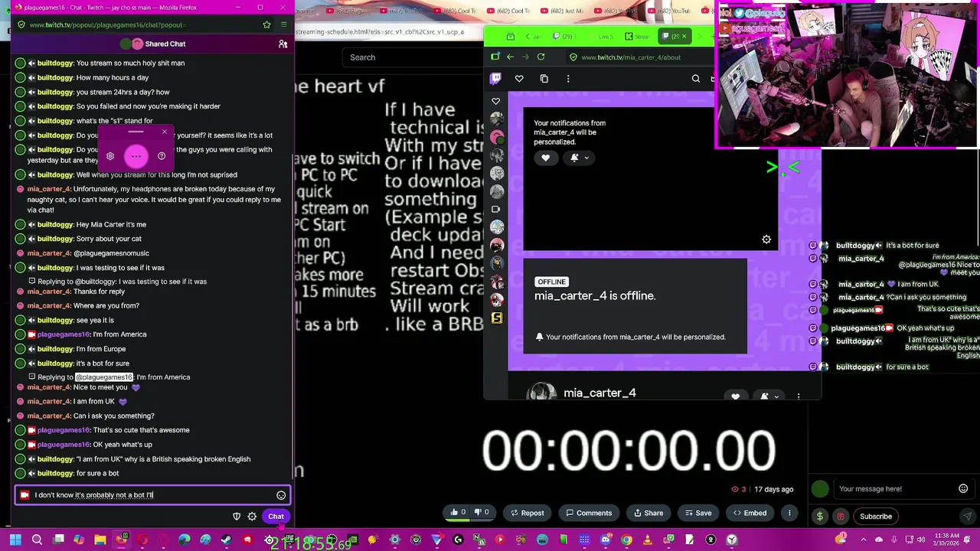The height and width of the screenshot is (551, 980).
Task: Open File Explorer from the taskbar
Action: (100, 540)
